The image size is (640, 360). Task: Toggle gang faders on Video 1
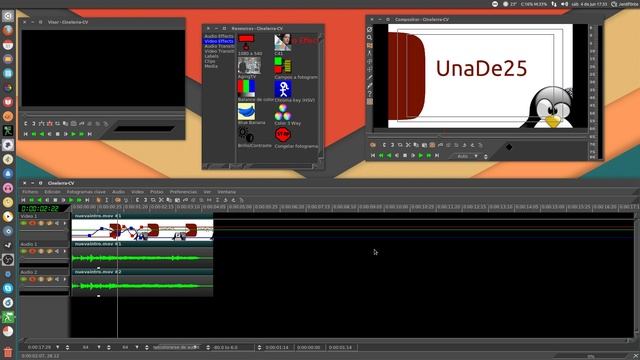tap(40, 223)
